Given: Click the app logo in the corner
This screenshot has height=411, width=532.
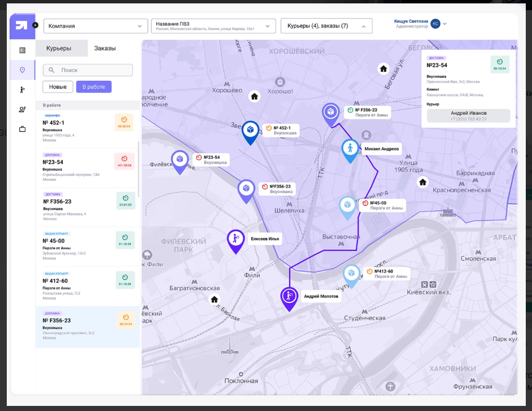Looking at the screenshot, I should 23,26.
